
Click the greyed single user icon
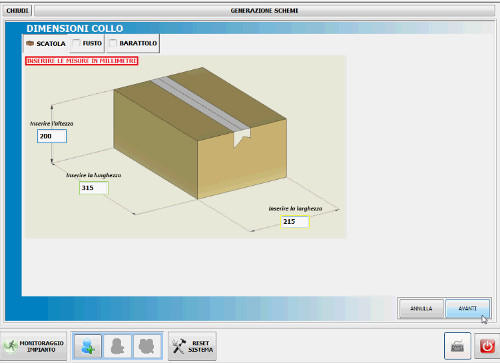pos(117,346)
